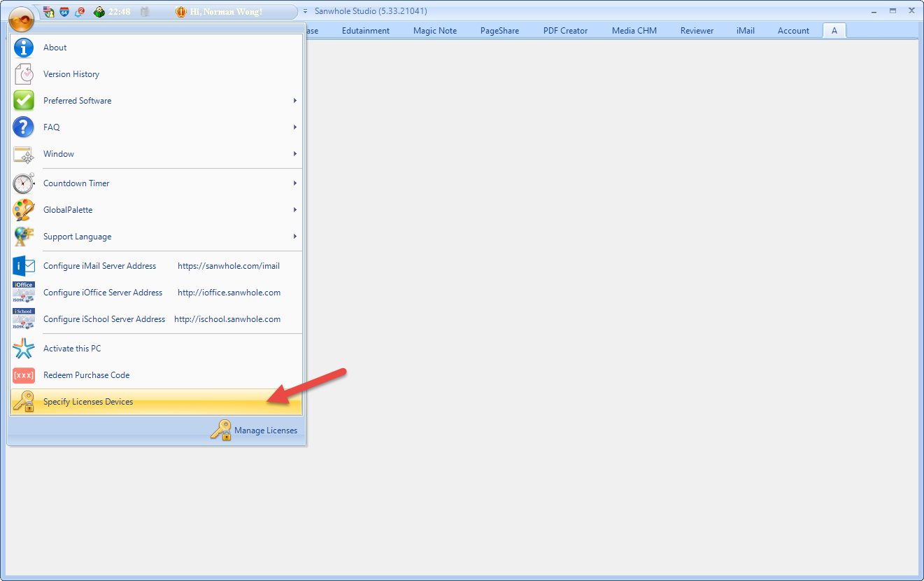924x581 pixels.
Task: Click the https://sanwhole.com/imail address
Action: 229,266
